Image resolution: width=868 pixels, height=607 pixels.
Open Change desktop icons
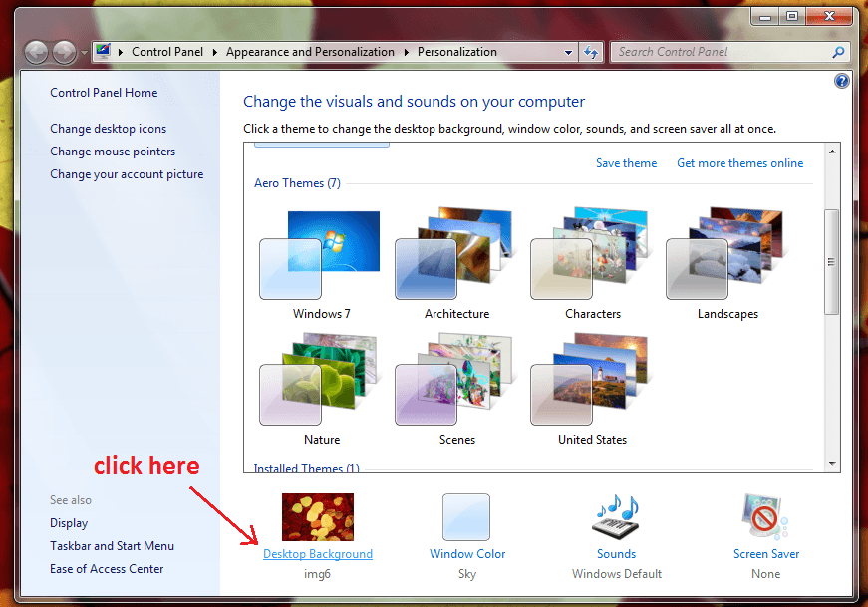pos(108,129)
